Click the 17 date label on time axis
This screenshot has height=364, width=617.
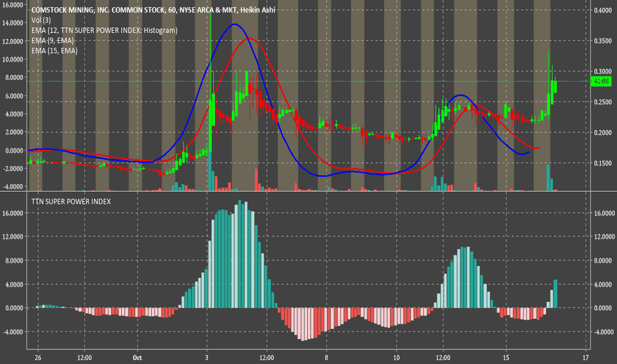click(x=585, y=357)
